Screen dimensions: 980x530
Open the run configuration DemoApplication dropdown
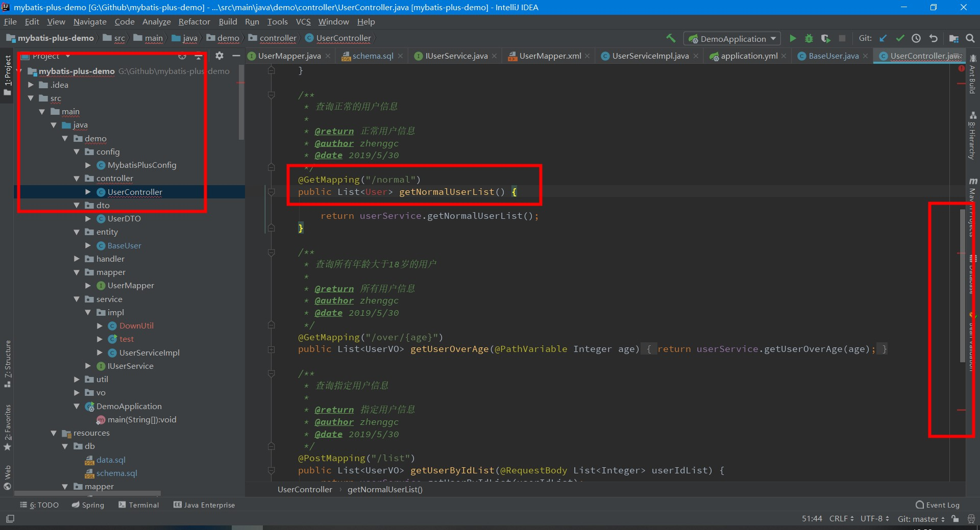[x=732, y=39]
